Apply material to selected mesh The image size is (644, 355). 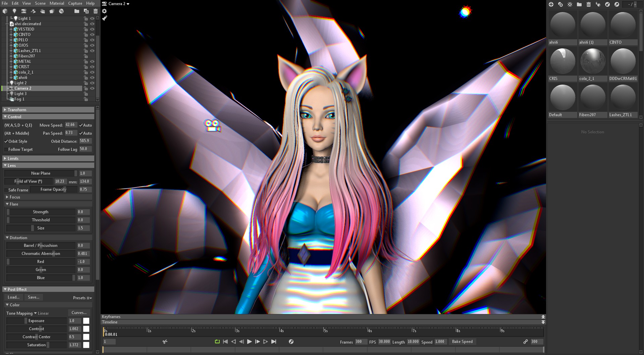coord(598,4)
